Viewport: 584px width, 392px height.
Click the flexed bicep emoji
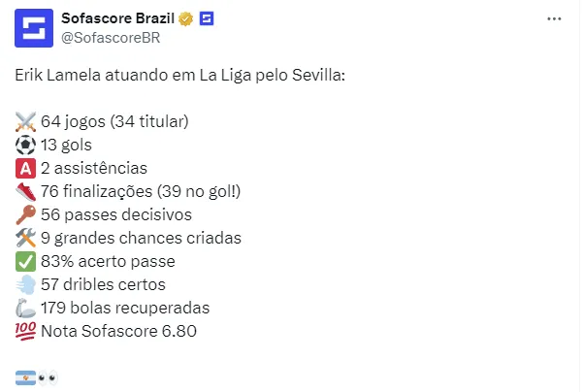pos(26,308)
